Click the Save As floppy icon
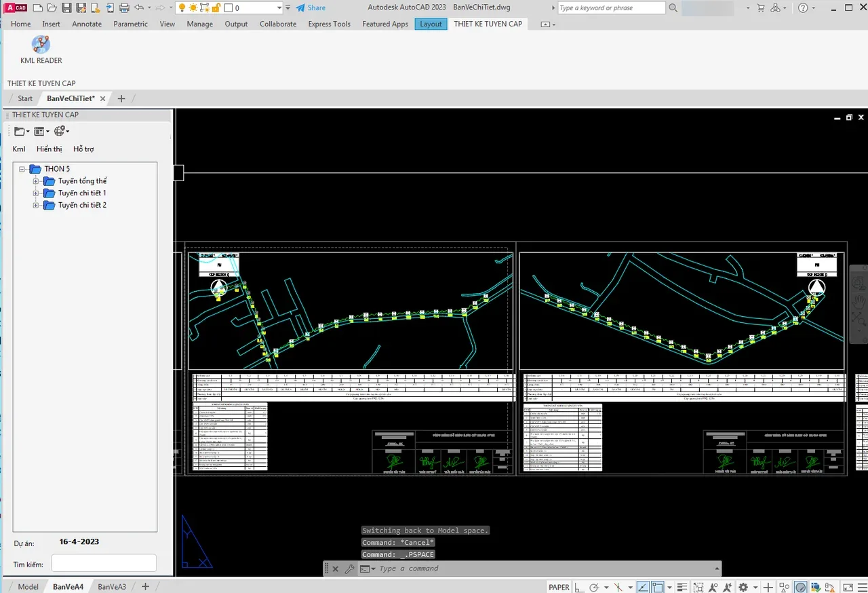Viewport: 868px width, 593px height. pos(81,8)
